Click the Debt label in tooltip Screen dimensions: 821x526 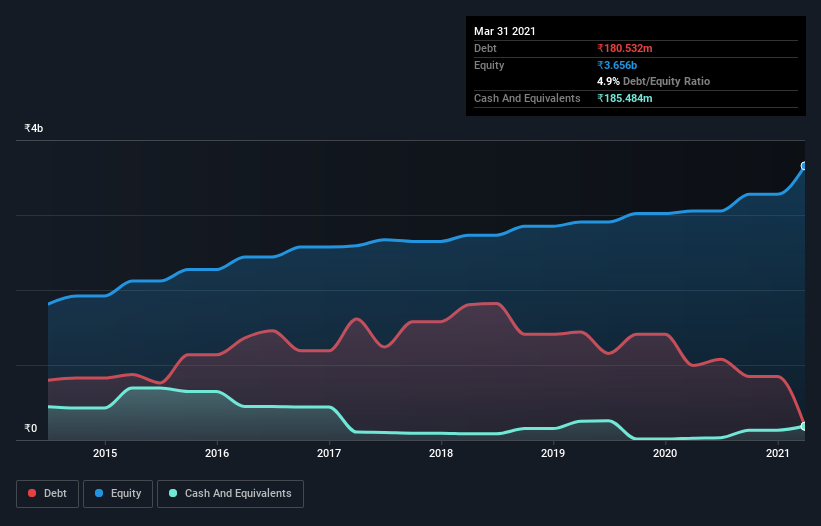[485, 48]
